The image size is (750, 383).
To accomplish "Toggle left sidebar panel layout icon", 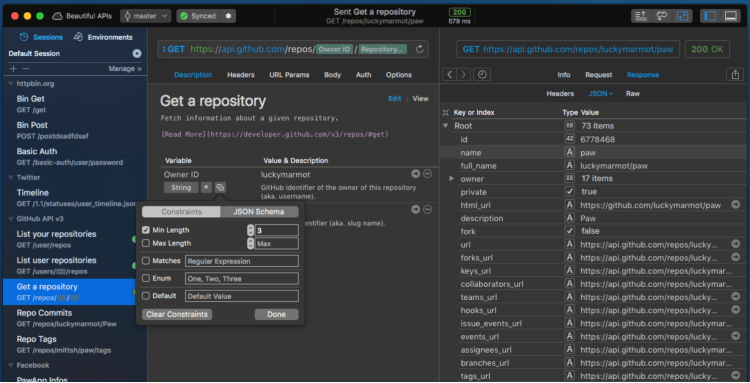I will pyautogui.click(x=710, y=16).
